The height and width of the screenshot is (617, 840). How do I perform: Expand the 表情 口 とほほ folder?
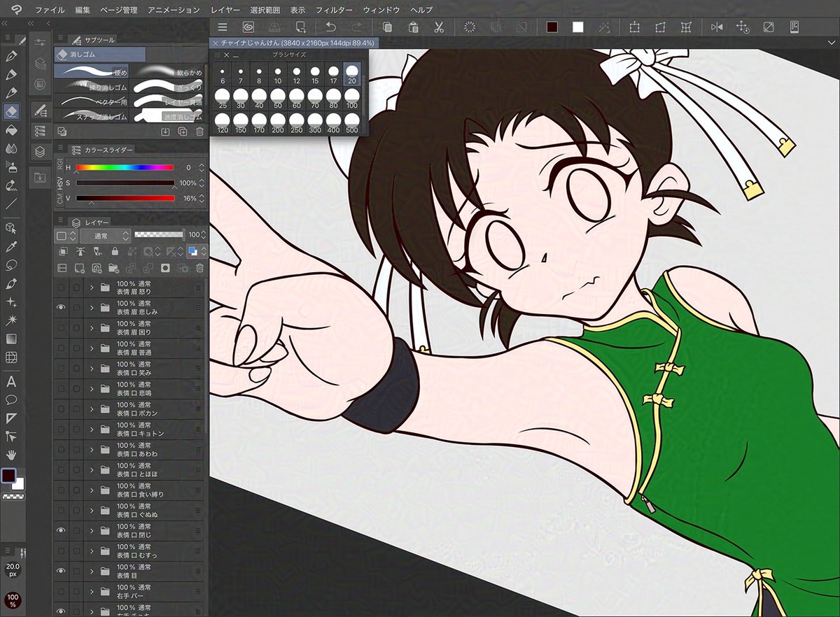[92, 470]
